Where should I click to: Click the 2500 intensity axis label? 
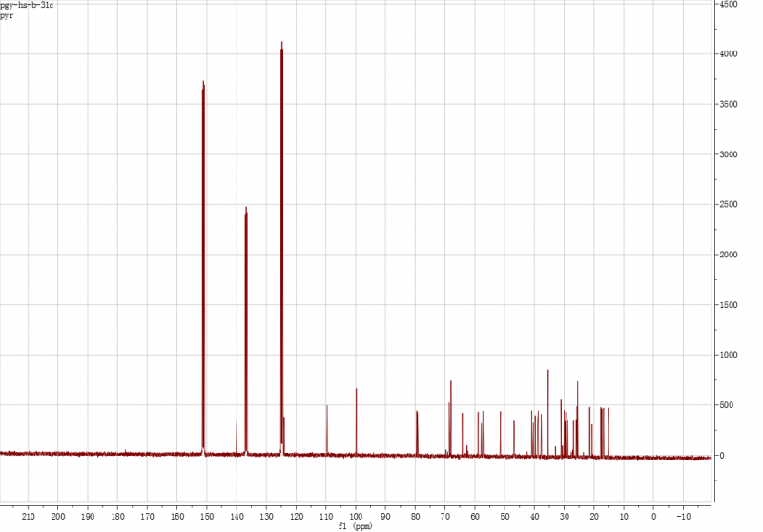729,204
